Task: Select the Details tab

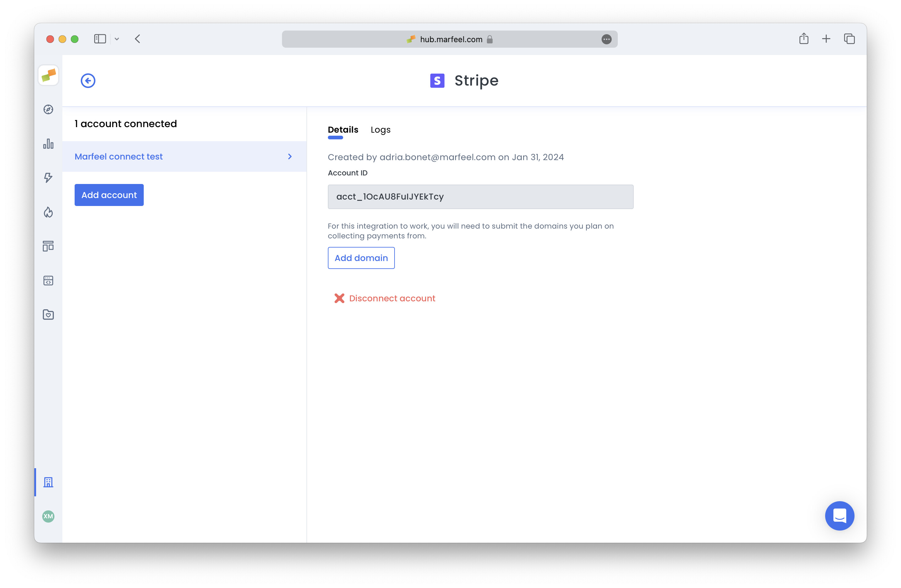Action: (x=343, y=130)
